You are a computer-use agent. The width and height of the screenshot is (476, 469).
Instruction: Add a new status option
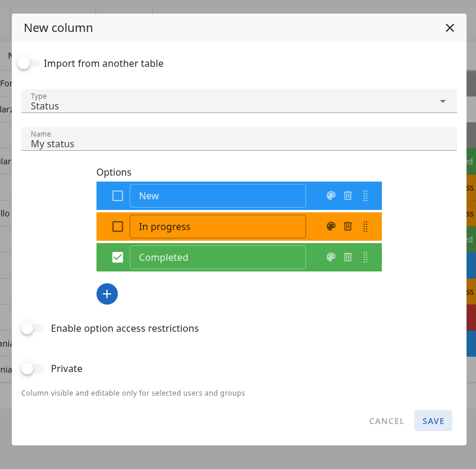(107, 294)
